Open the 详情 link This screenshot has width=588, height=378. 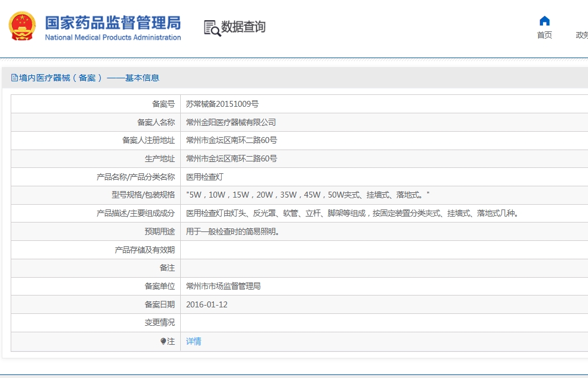pyautogui.click(x=193, y=341)
